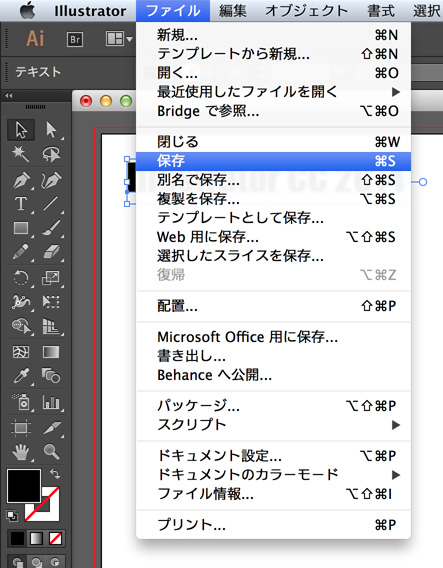Choose Web 用に保存... item
This screenshot has height=568, width=443.
[274, 237]
